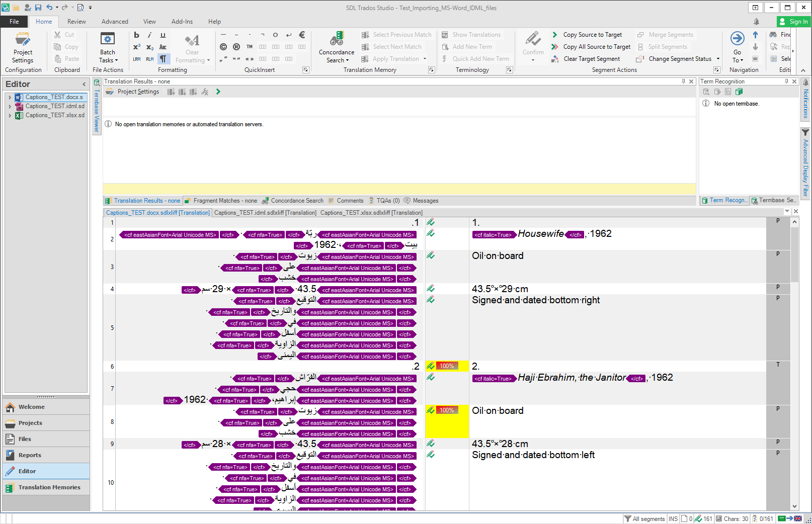The height and width of the screenshot is (524, 812).
Task: Open the Review ribbon tab
Action: (76, 22)
